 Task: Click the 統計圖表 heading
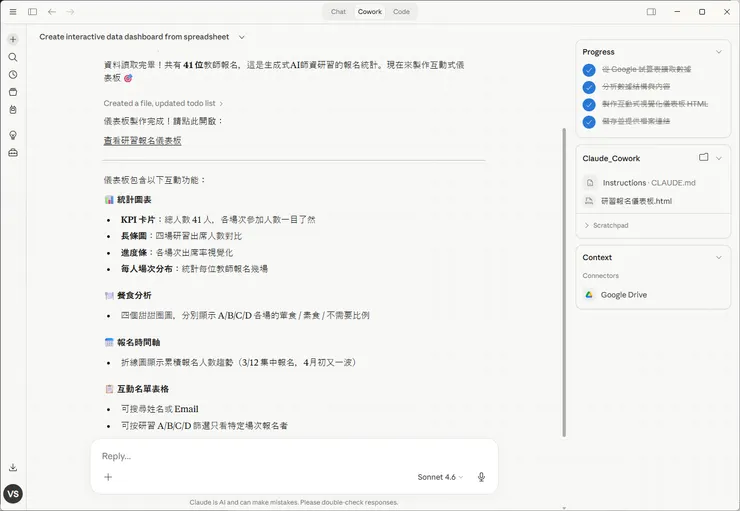coord(134,200)
